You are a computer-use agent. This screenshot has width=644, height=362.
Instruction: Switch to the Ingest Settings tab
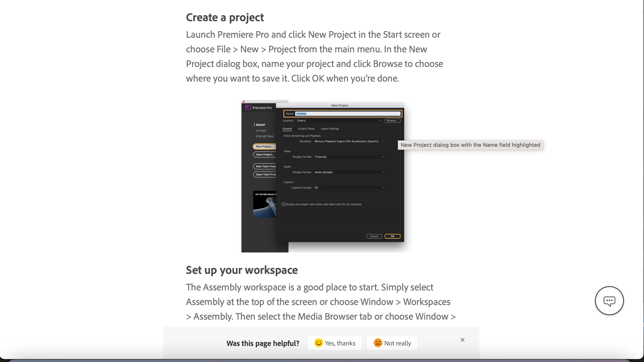pyautogui.click(x=330, y=129)
